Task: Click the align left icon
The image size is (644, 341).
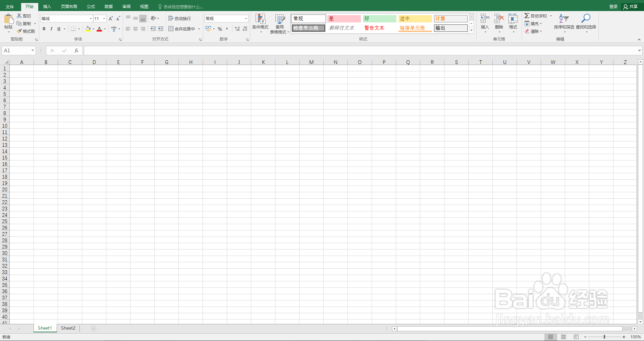Action: (128, 29)
